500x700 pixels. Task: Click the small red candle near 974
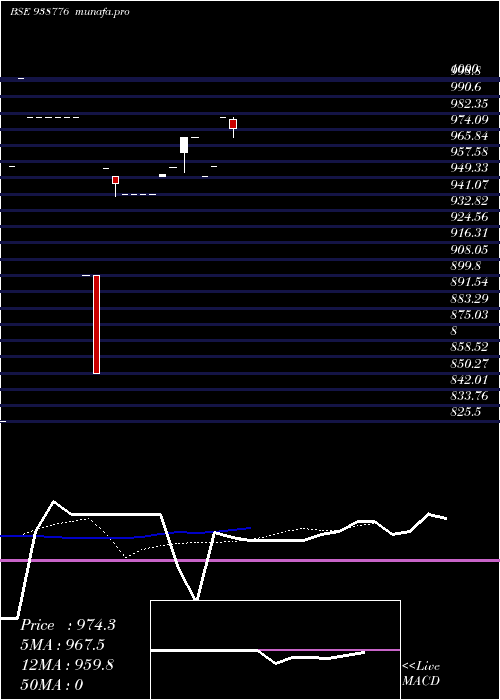tap(233, 124)
